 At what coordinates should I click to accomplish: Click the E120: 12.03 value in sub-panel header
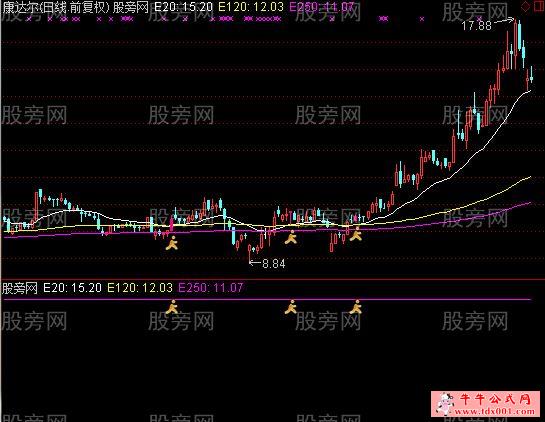140,288
